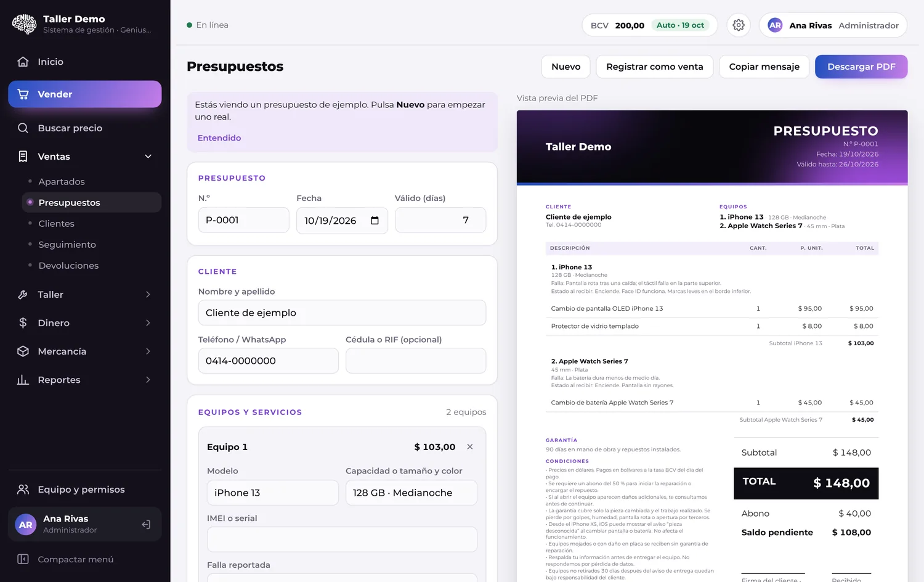Go to Clientes in the sidebar

click(x=91, y=224)
